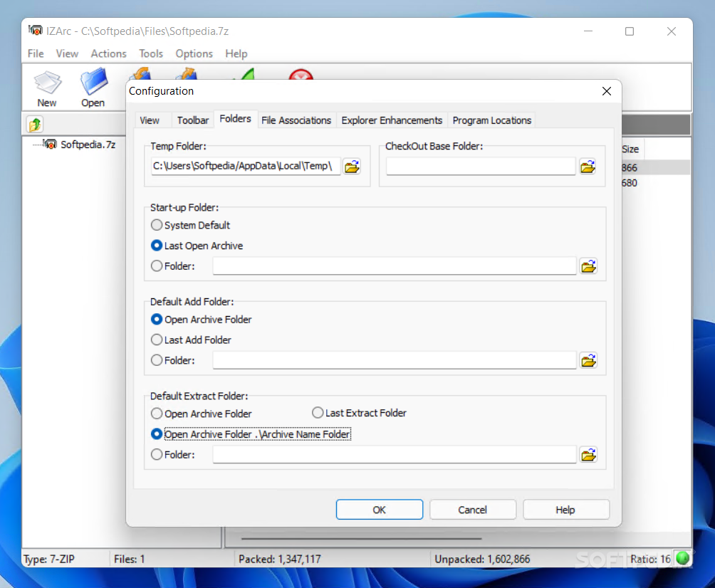Open the View menu in menu bar
Screen dimensions: 715x588
(x=67, y=53)
